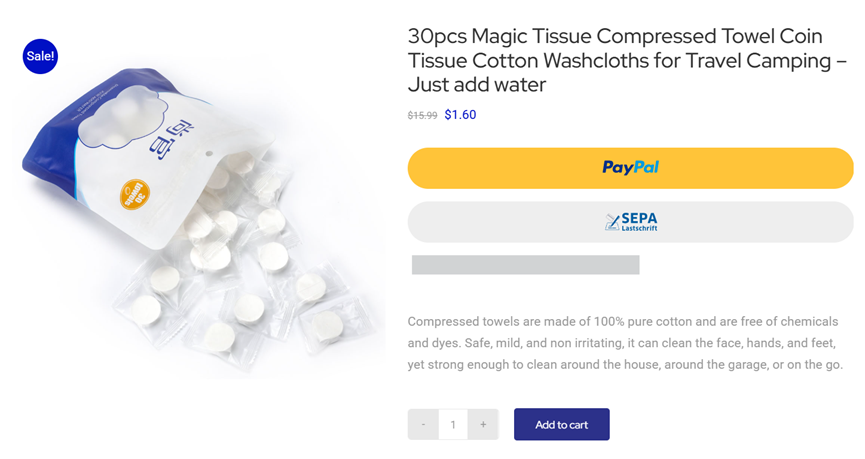Add the product to the cart
Screen dimensions: 865x459
coord(561,425)
